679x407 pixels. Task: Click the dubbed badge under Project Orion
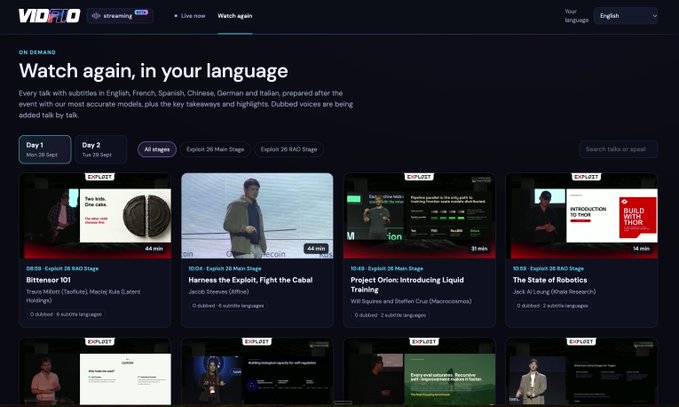[x=390, y=315]
